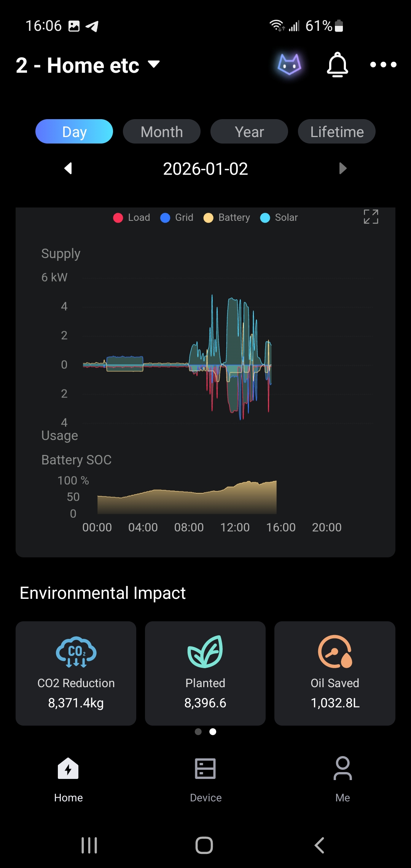The height and width of the screenshot is (868, 411).
Task: Toggle Grid series in chart legend
Action: coord(177,218)
